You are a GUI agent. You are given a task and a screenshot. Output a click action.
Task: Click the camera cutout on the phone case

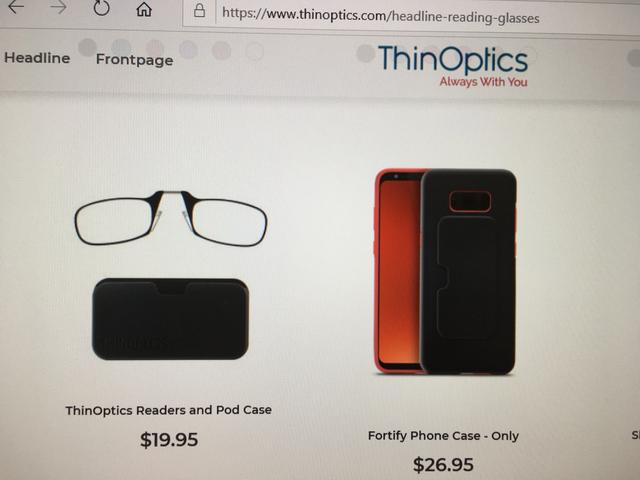(470, 202)
